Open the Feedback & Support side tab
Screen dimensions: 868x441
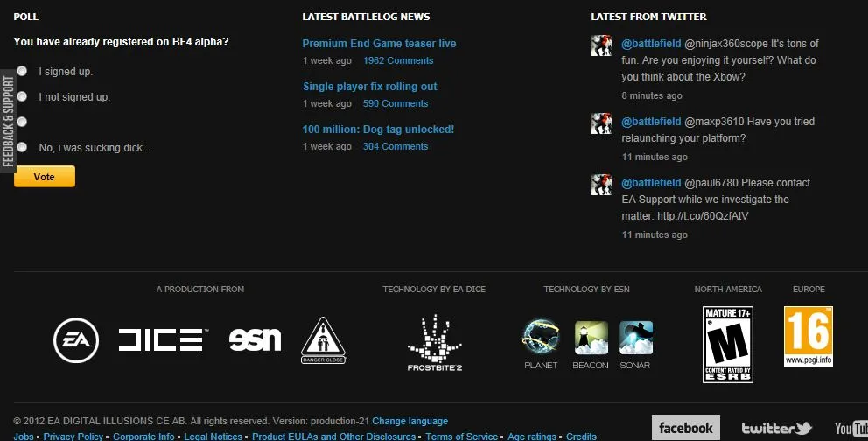click(x=8, y=121)
